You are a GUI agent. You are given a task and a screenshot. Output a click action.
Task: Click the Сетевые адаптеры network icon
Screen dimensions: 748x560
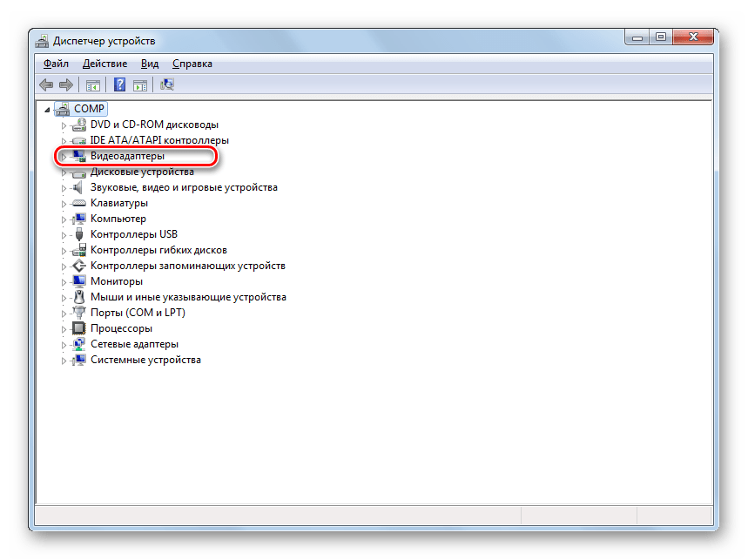click(79, 344)
